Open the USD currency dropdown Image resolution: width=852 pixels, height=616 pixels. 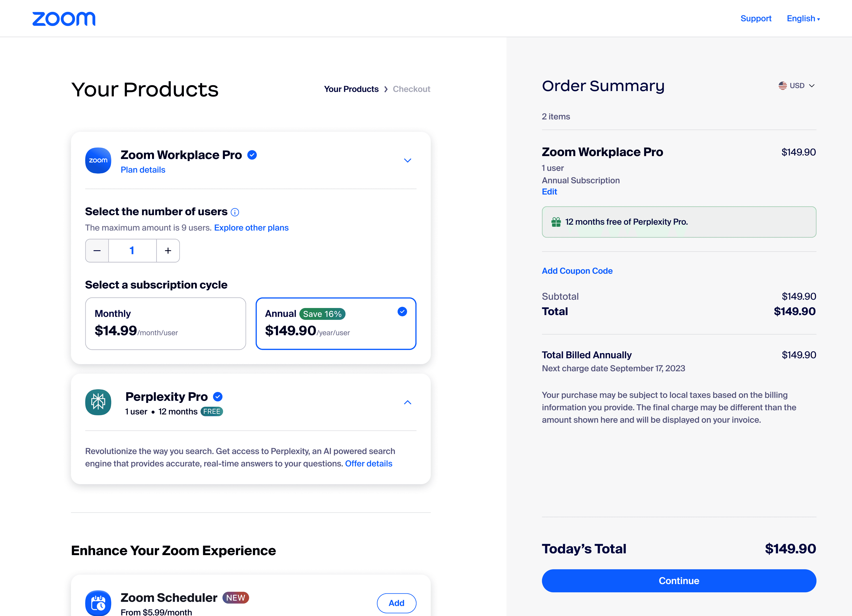pyautogui.click(x=796, y=86)
